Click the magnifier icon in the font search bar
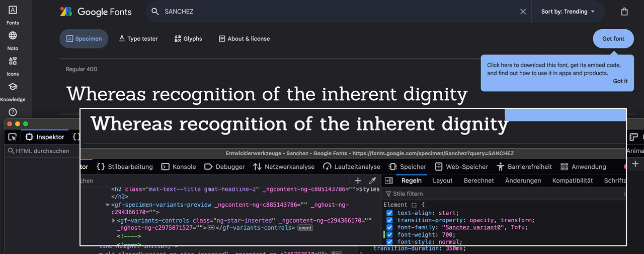Viewport: 644px width, 254px height. 155,12
